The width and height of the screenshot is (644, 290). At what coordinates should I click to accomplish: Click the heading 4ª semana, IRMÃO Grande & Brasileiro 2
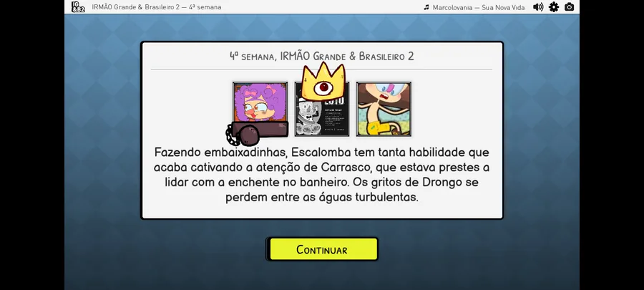pyautogui.click(x=321, y=57)
